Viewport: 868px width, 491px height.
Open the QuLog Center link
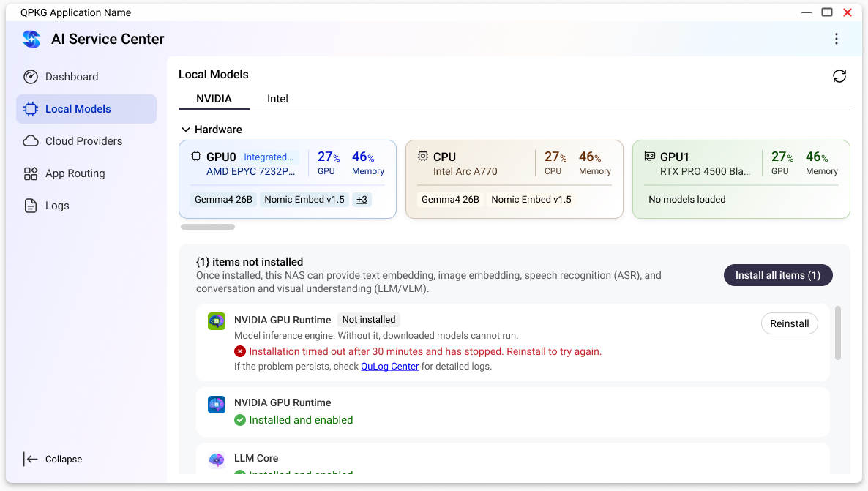pos(389,367)
